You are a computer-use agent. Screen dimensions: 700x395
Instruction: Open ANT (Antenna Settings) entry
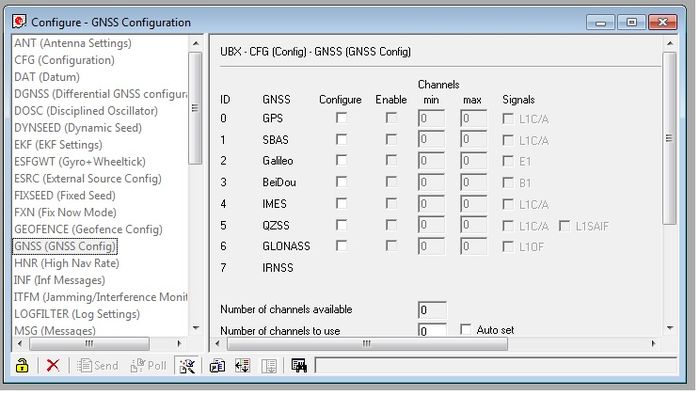pos(73,43)
